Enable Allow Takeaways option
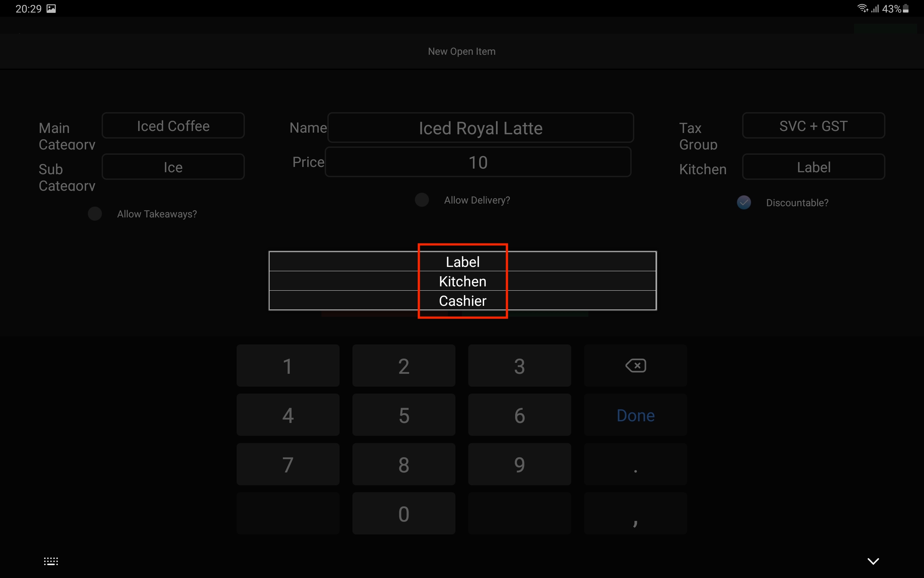Viewport: 924px width, 578px height. point(95,214)
